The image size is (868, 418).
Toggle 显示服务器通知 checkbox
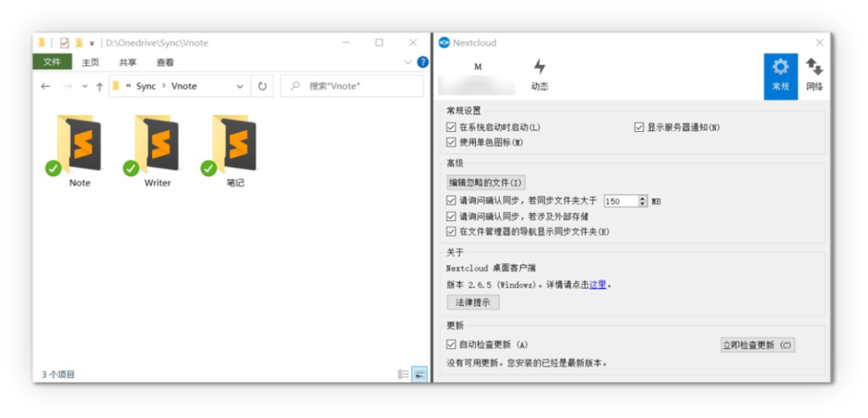point(639,127)
